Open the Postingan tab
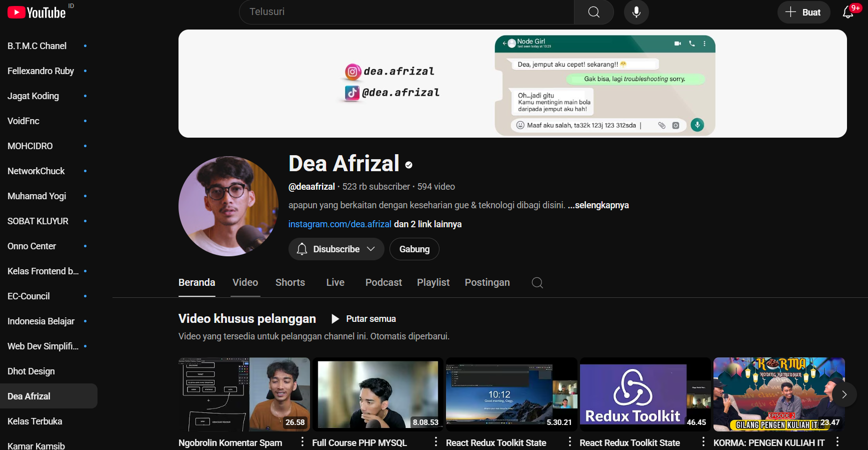868x450 pixels. coord(487,282)
